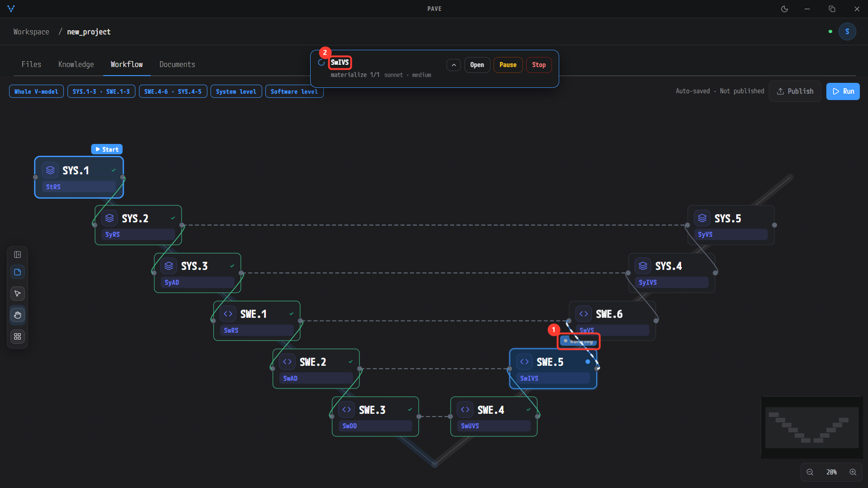The image size is (868, 488).
Task: Zoom out the workflow canvas
Action: tap(810, 472)
